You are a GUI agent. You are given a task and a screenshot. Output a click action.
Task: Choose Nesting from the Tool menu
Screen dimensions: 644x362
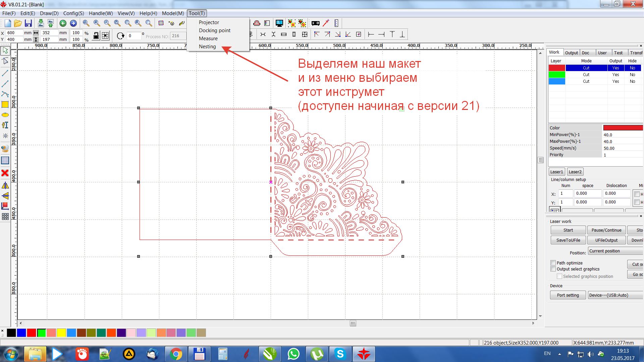pyautogui.click(x=207, y=47)
